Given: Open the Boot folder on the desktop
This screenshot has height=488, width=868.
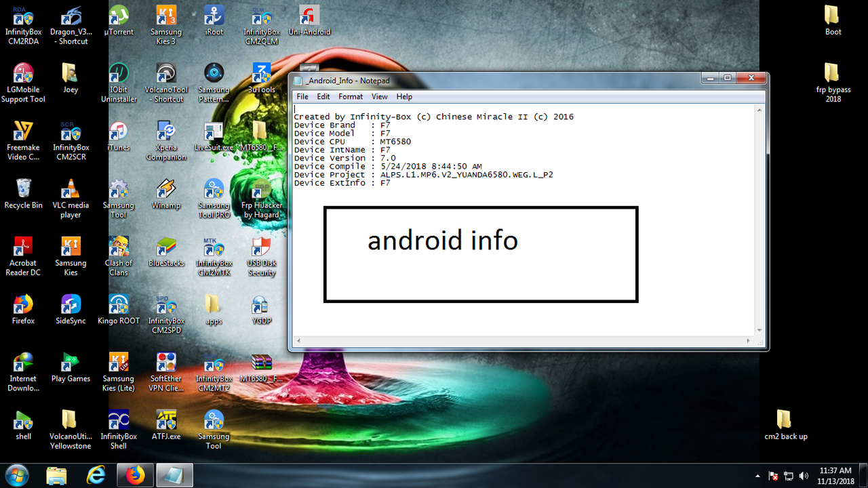Looking at the screenshot, I should click(833, 20).
